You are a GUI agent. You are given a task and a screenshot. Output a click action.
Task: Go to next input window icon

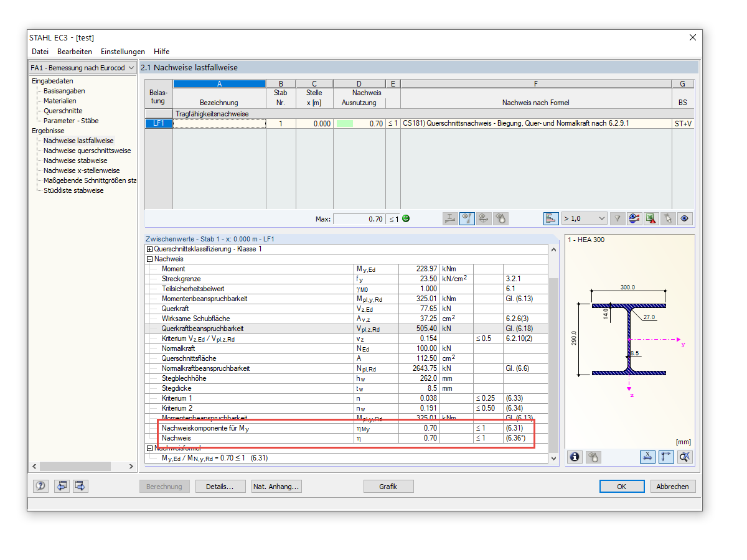point(80,487)
